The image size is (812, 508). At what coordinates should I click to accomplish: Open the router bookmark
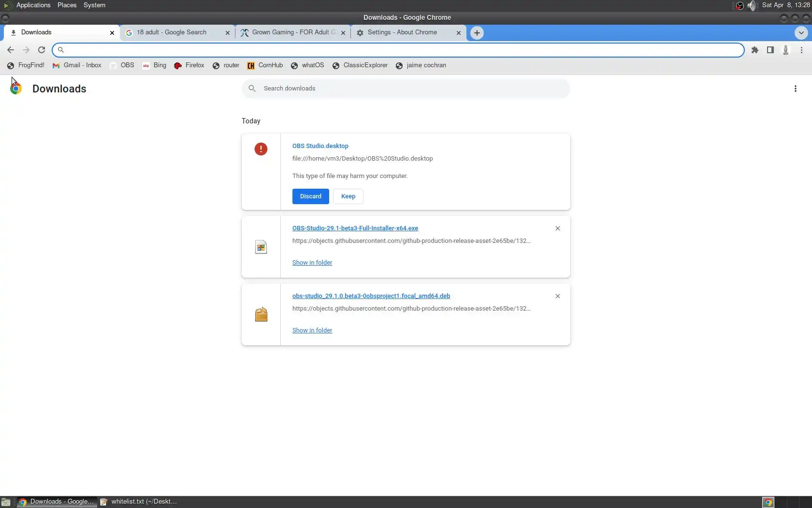pyautogui.click(x=226, y=65)
